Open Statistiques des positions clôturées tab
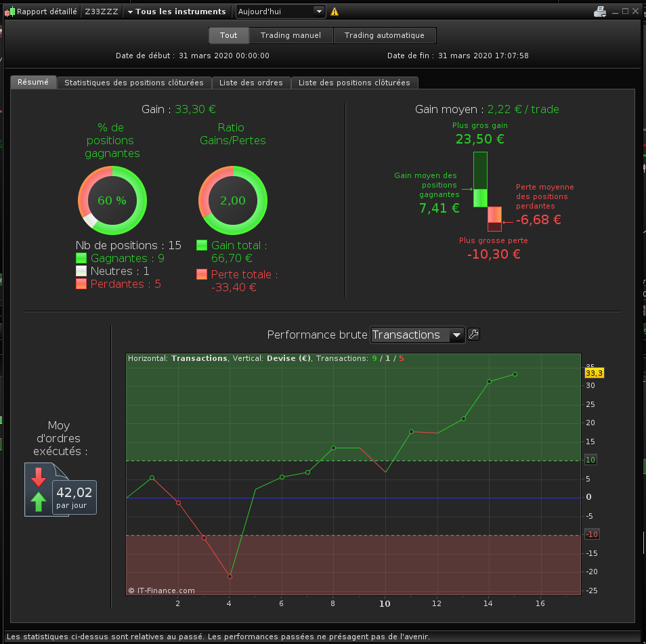This screenshot has width=646, height=644. (134, 83)
